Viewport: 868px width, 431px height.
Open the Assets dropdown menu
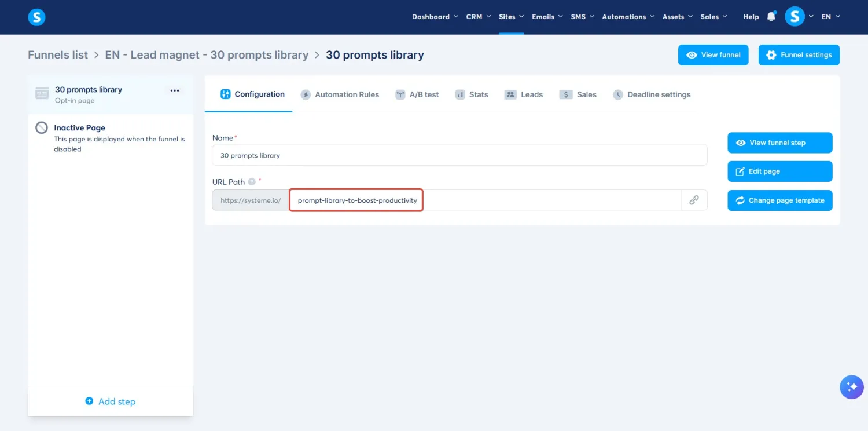tap(678, 17)
